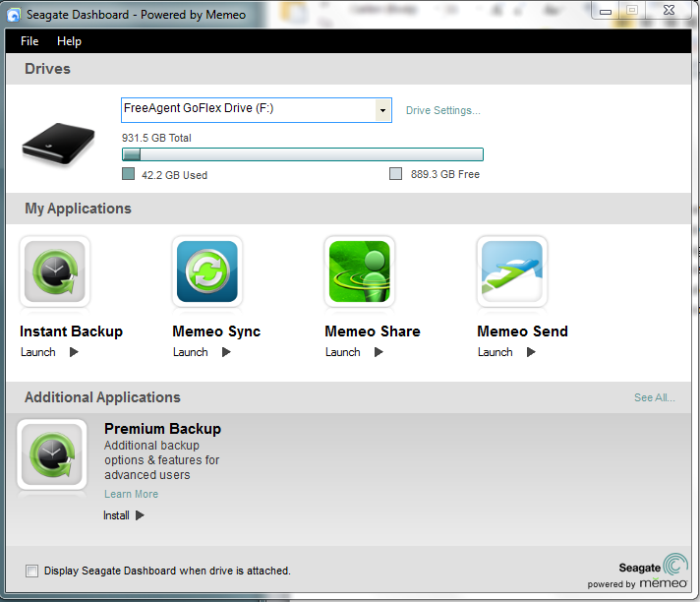
Task: Toggle Display Seagate Dashboard when drive attached
Action: click(31, 571)
